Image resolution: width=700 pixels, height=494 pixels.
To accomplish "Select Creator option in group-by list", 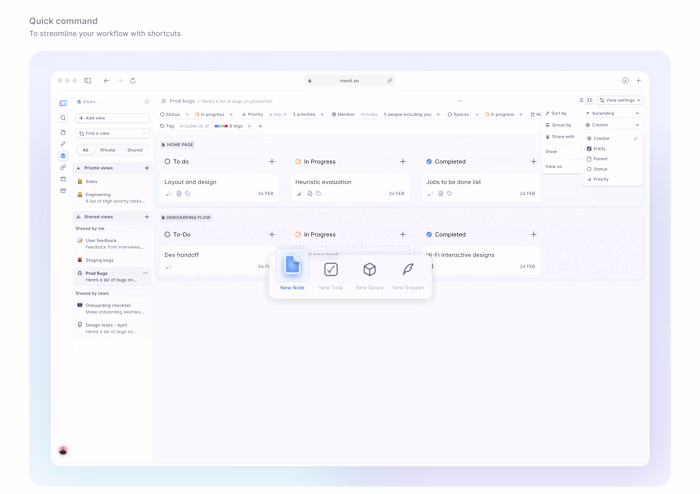I will click(x=612, y=138).
